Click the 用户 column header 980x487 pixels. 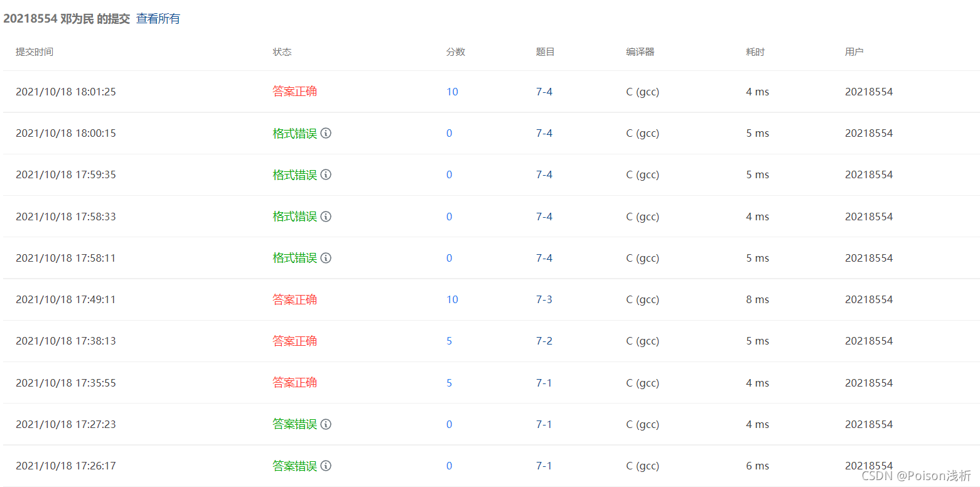tap(854, 52)
